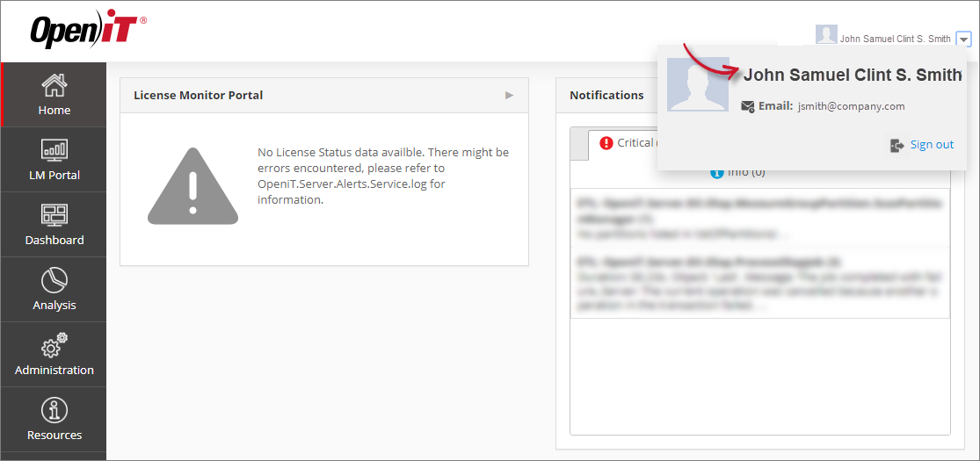Image resolution: width=980 pixels, height=461 pixels.
Task: Click the large profile picture in popup
Action: tap(698, 85)
